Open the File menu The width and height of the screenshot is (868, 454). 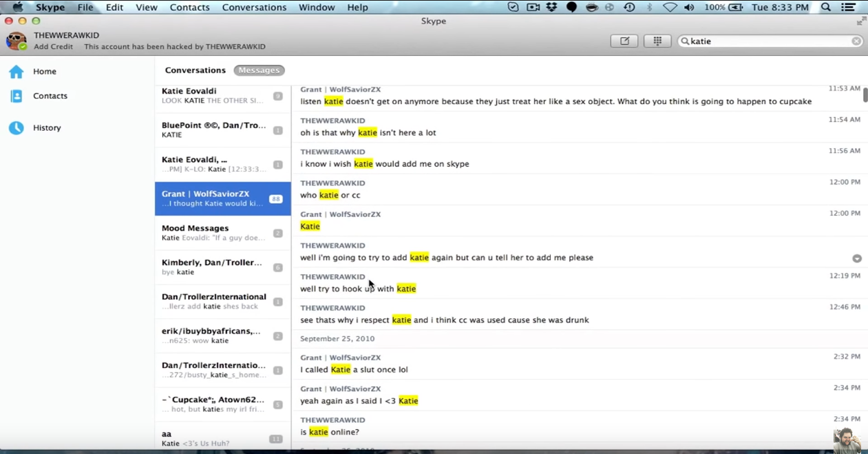[x=85, y=7]
